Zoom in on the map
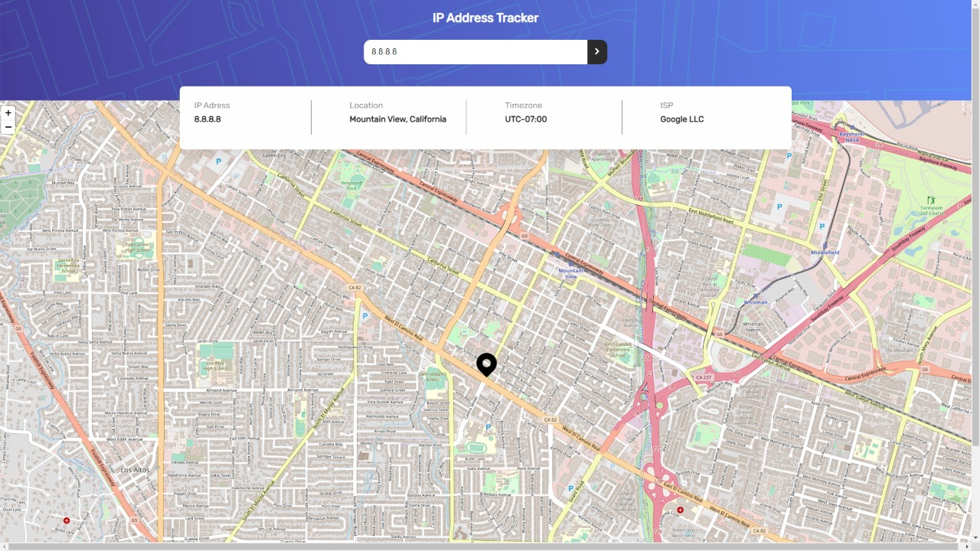The height and width of the screenshot is (551, 980). pyautogui.click(x=8, y=112)
